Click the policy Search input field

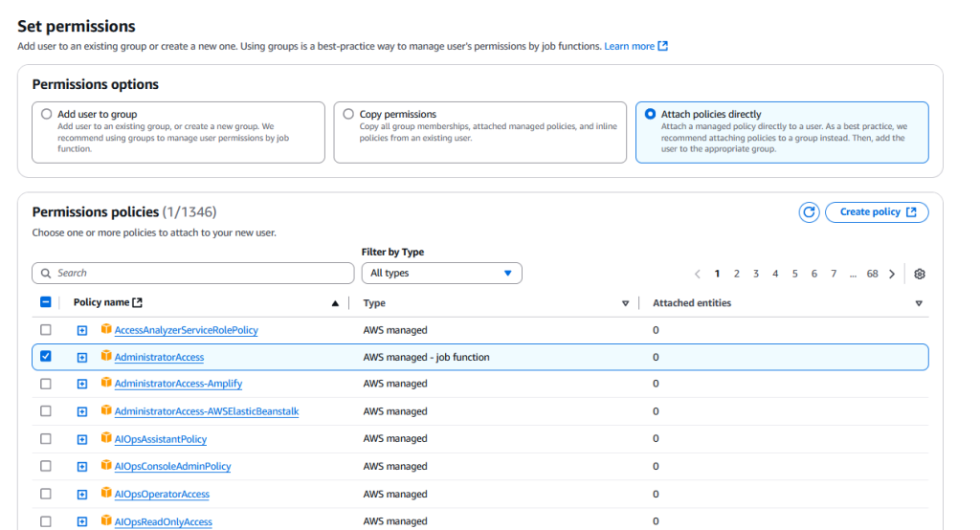point(193,273)
